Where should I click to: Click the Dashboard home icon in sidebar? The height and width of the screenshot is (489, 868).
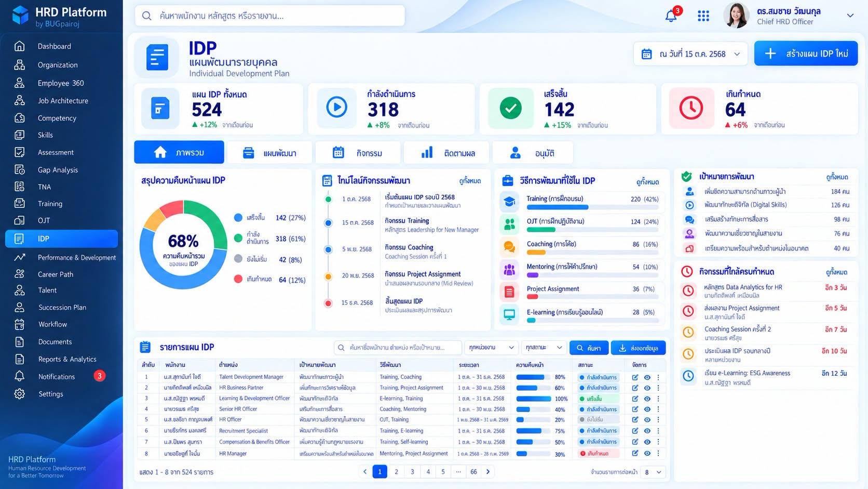coord(19,46)
